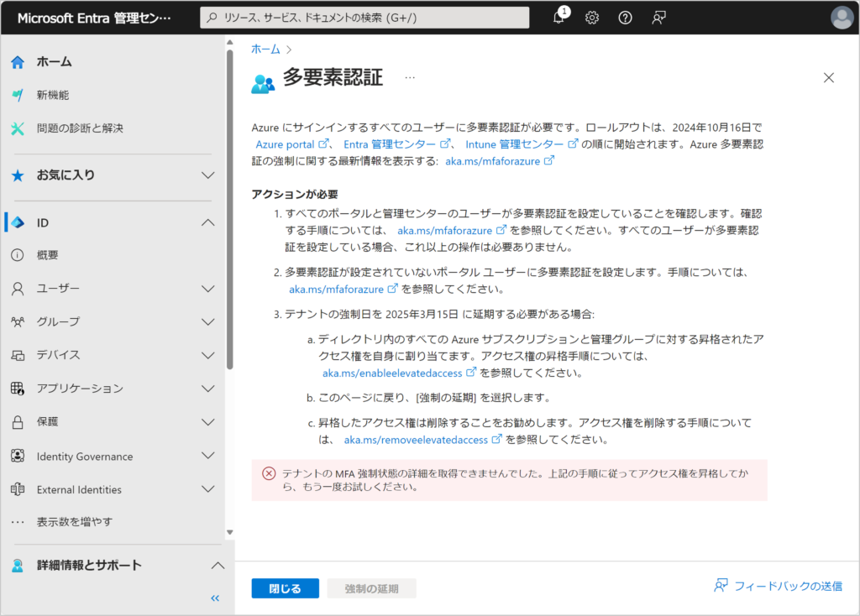The width and height of the screenshot is (860, 616).
Task: Click ホーム breadcrumb link
Action: click(x=265, y=50)
